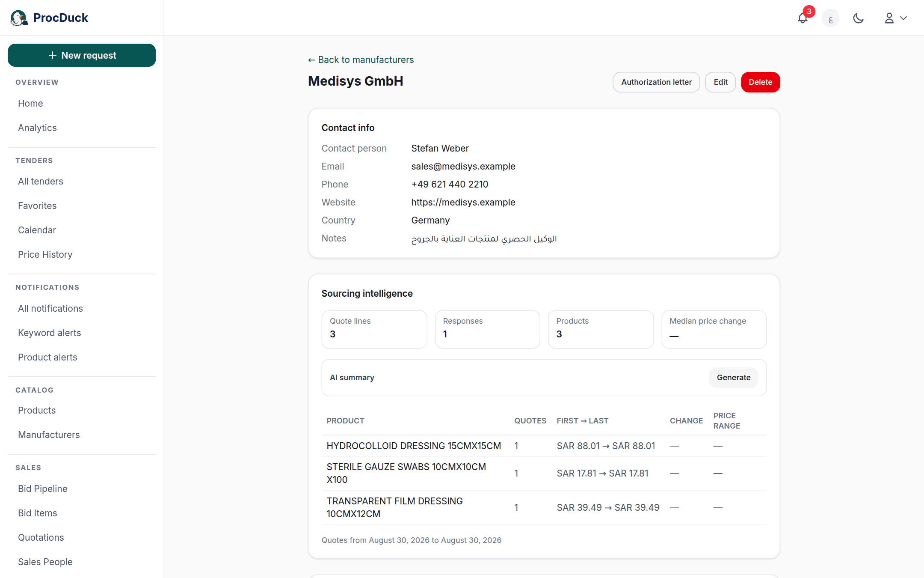The height and width of the screenshot is (578, 924).
Task: Select the contact name Stefan Weber
Action: coord(440,148)
